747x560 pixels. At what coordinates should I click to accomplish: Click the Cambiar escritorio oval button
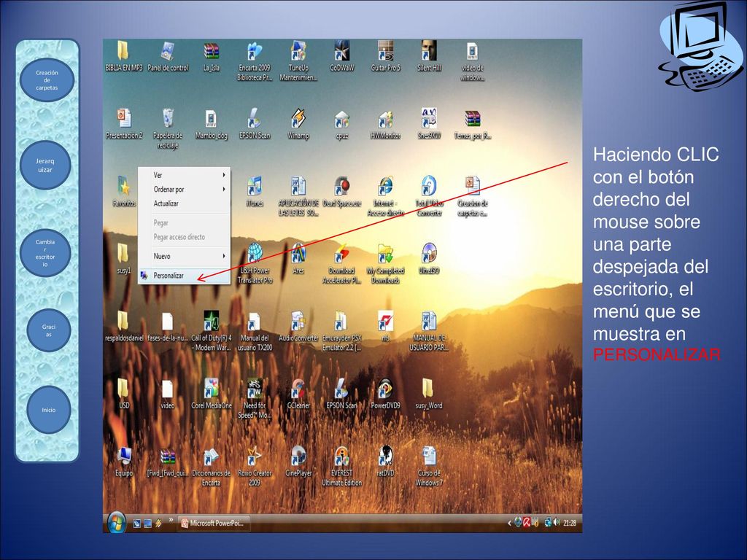(x=45, y=253)
